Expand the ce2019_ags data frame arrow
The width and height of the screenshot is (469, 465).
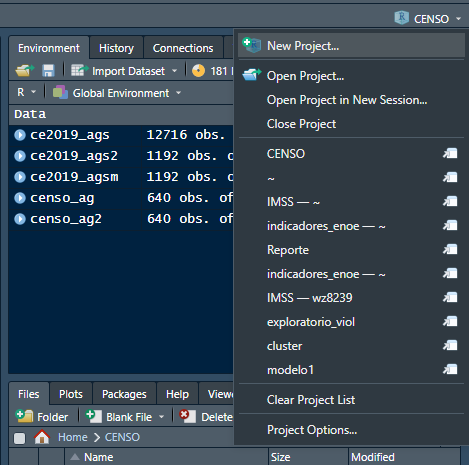pos(20,135)
